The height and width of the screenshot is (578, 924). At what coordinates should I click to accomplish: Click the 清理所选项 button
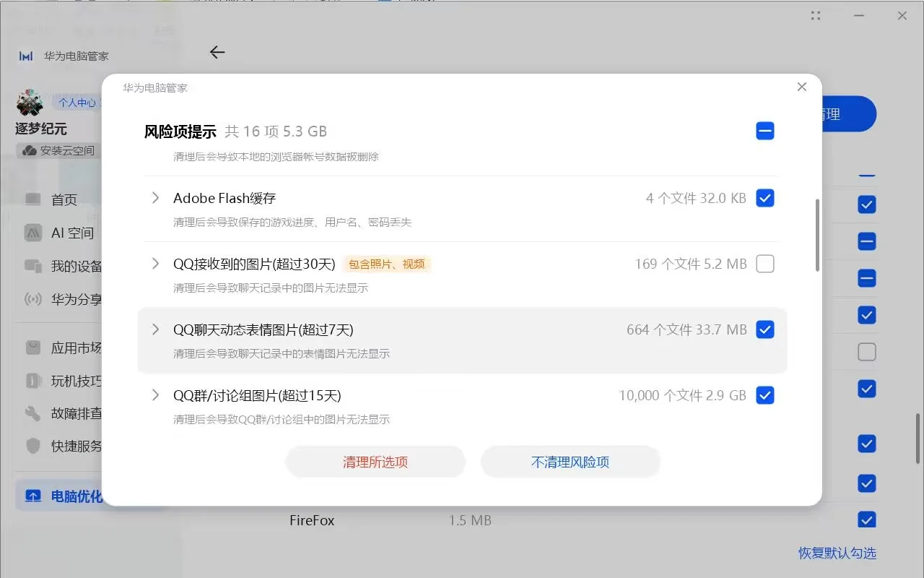[x=375, y=461]
